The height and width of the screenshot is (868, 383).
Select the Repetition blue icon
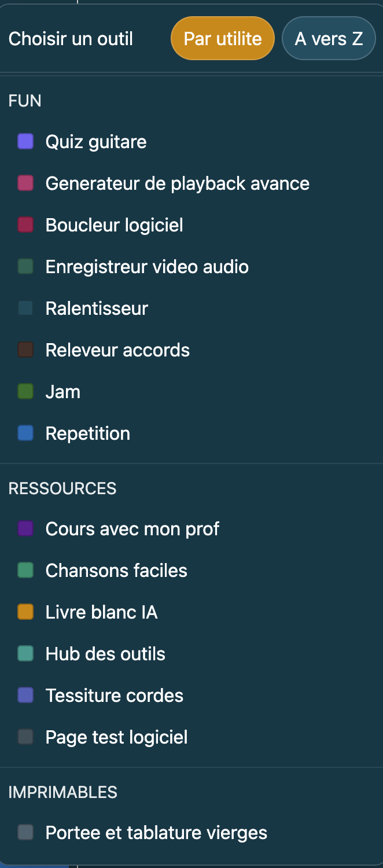pyautogui.click(x=25, y=433)
